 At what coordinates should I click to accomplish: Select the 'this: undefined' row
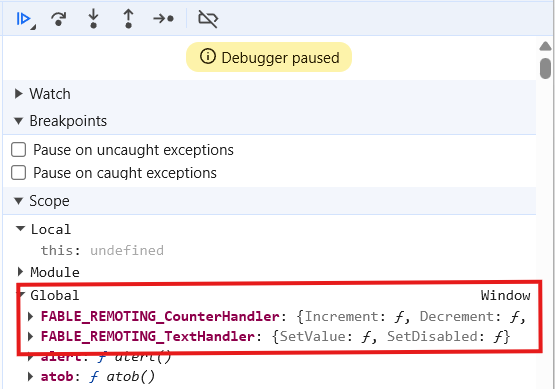[x=102, y=251]
